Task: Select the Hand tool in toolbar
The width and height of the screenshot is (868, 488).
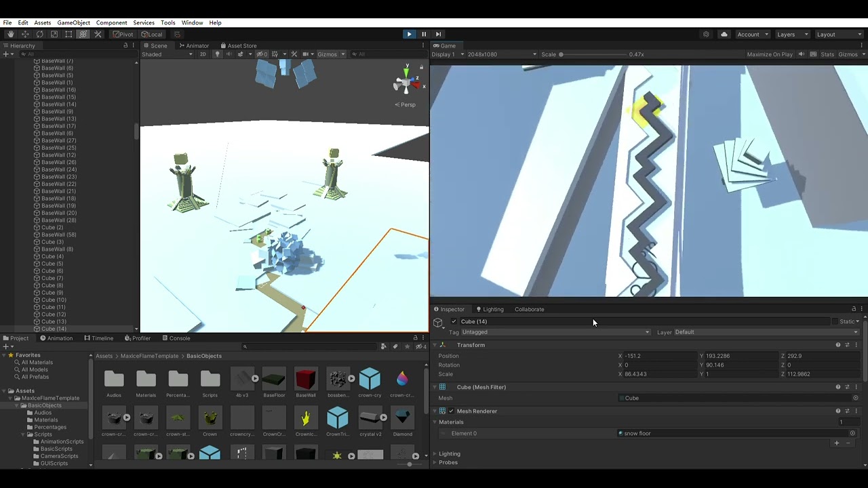Action: pyautogui.click(x=10, y=34)
